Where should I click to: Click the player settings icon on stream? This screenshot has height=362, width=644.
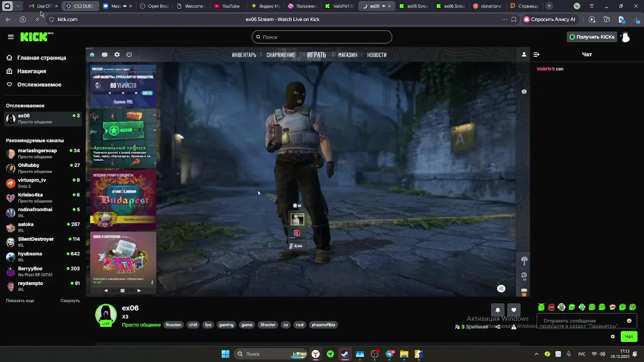point(501,288)
